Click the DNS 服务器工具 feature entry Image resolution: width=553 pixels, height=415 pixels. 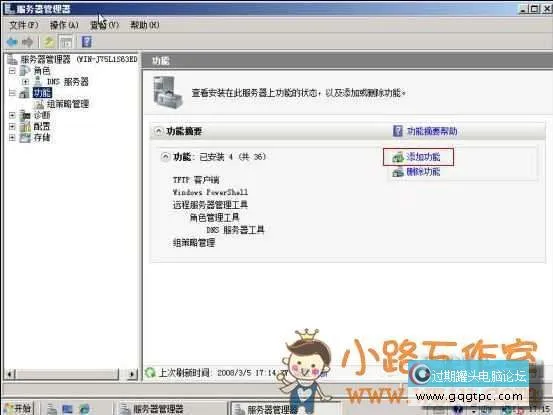[235, 230]
